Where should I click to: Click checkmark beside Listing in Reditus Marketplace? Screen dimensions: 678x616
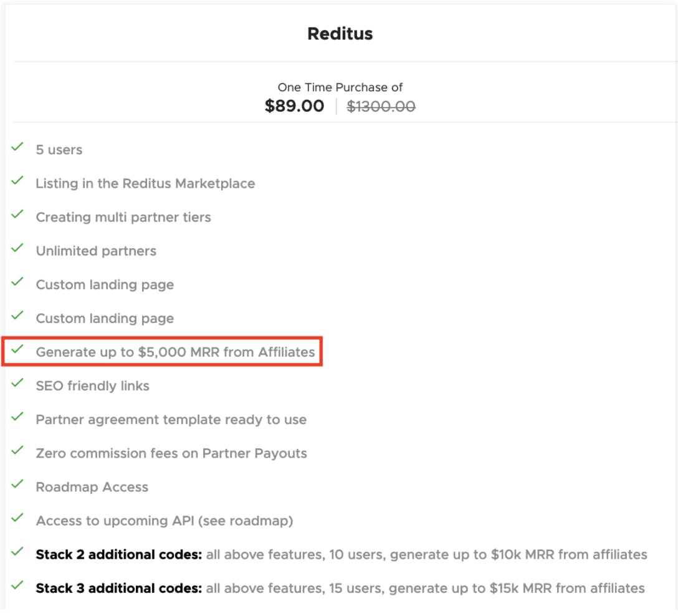(17, 181)
